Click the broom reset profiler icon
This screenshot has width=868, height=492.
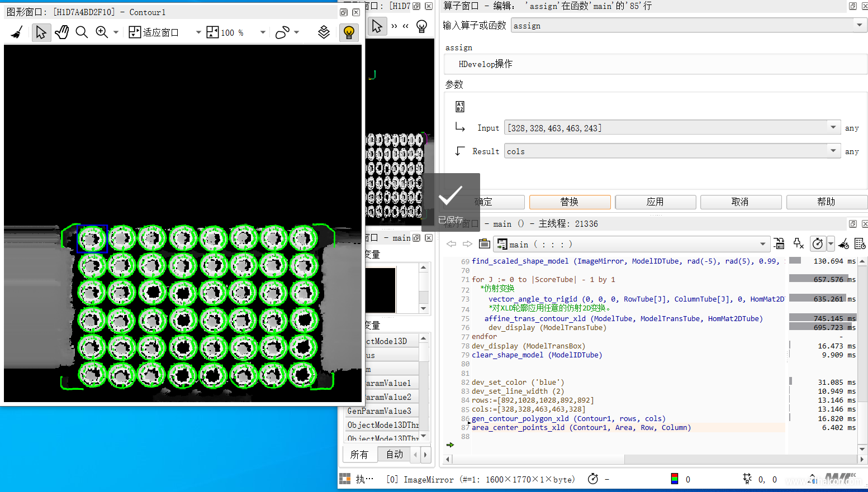click(x=844, y=244)
